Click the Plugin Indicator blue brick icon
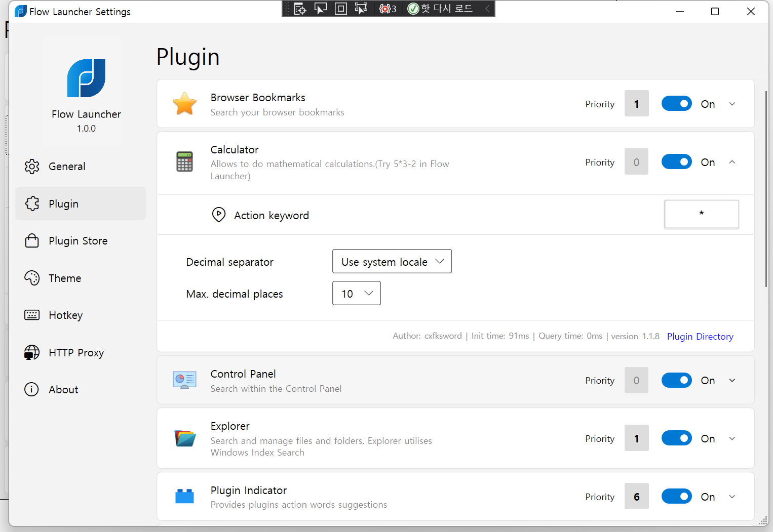Image resolution: width=773 pixels, height=532 pixels. 184,496
